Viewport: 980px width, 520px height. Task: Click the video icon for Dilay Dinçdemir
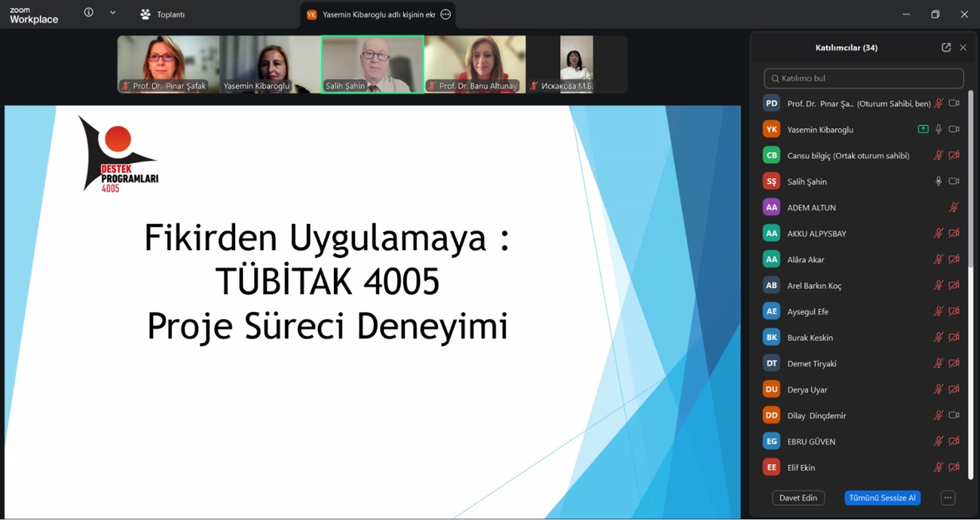(954, 416)
